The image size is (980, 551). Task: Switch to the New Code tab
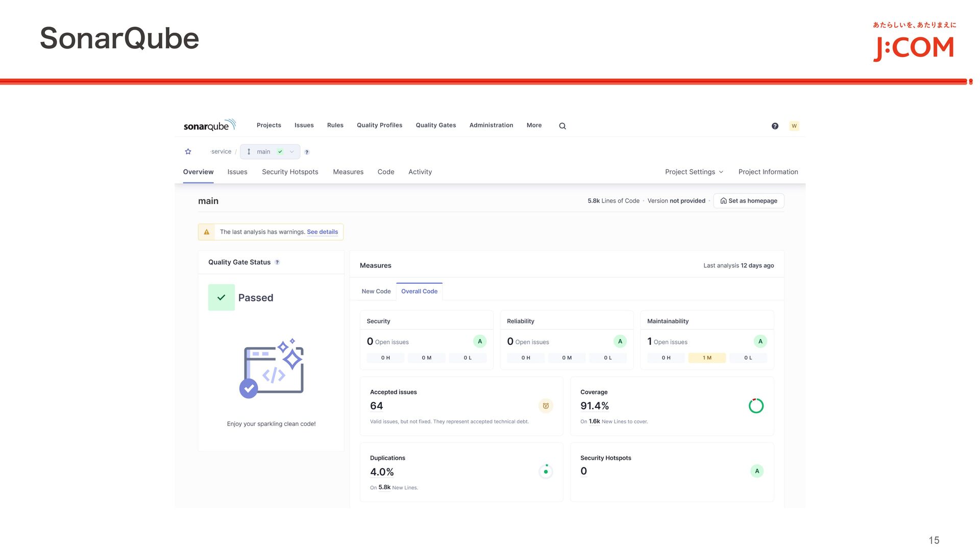[376, 291]
